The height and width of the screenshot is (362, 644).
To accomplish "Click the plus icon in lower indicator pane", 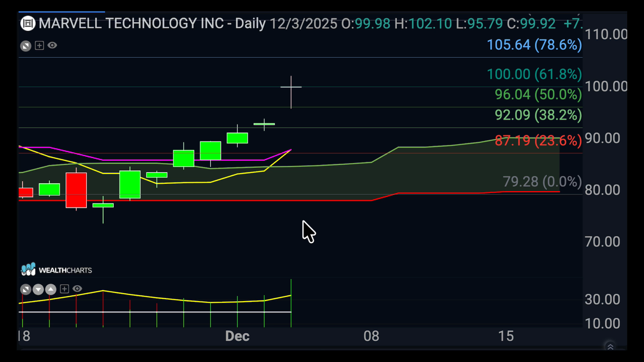I will 64,289.
